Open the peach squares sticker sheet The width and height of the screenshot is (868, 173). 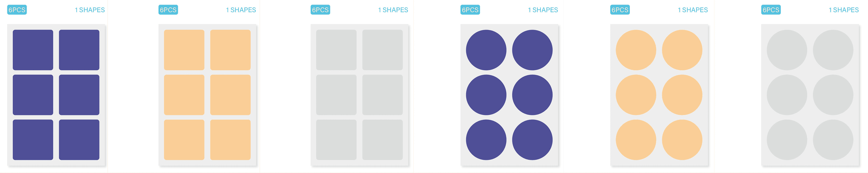[x=207, y=95]
